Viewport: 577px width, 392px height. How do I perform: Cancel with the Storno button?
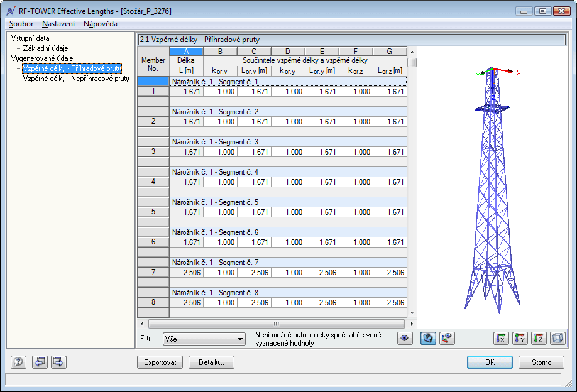(x=541, y=362)
